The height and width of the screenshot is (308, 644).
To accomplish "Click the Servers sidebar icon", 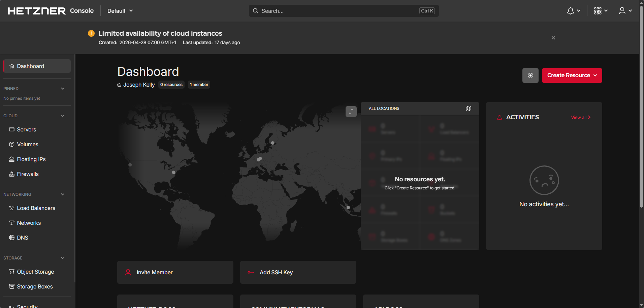I will 12,129.
